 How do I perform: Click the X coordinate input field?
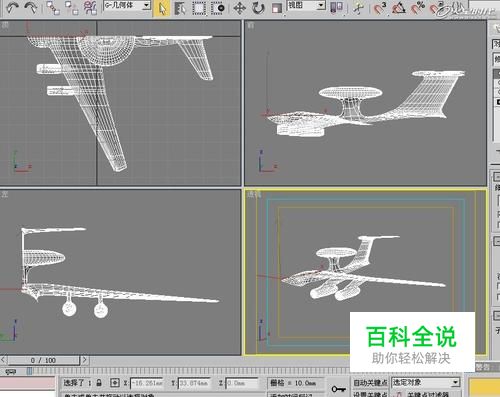point(146,383)
